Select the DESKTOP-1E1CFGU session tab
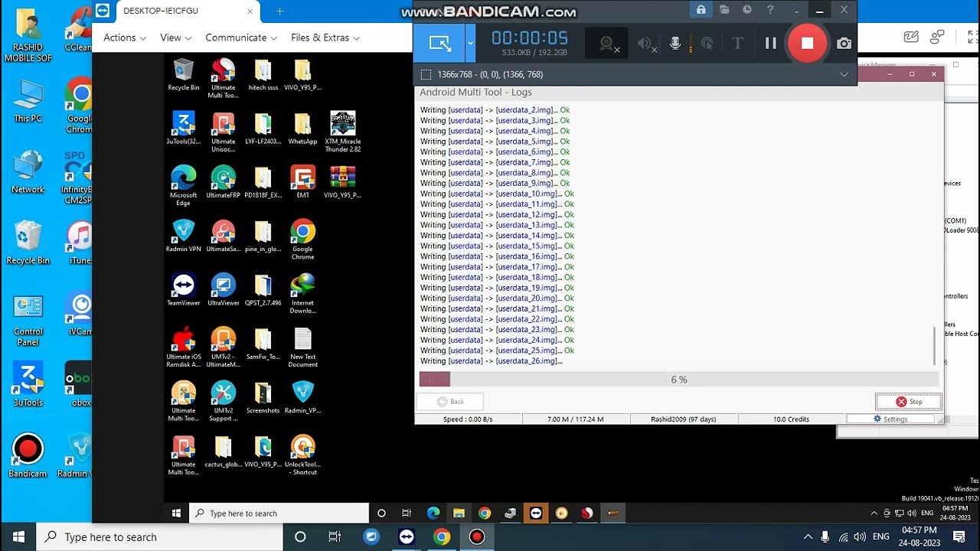This screenshot has width=980, height=551. 175,11
